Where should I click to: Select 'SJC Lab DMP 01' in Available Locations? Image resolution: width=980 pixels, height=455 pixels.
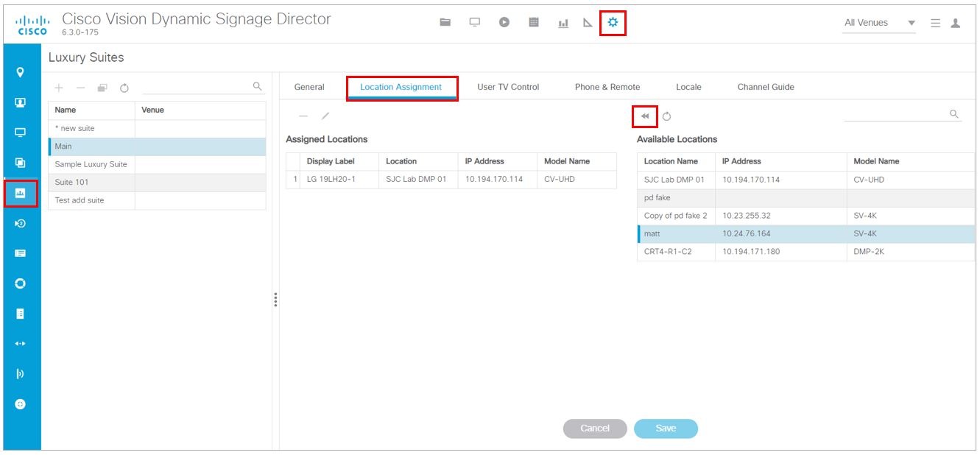[805, 180]
